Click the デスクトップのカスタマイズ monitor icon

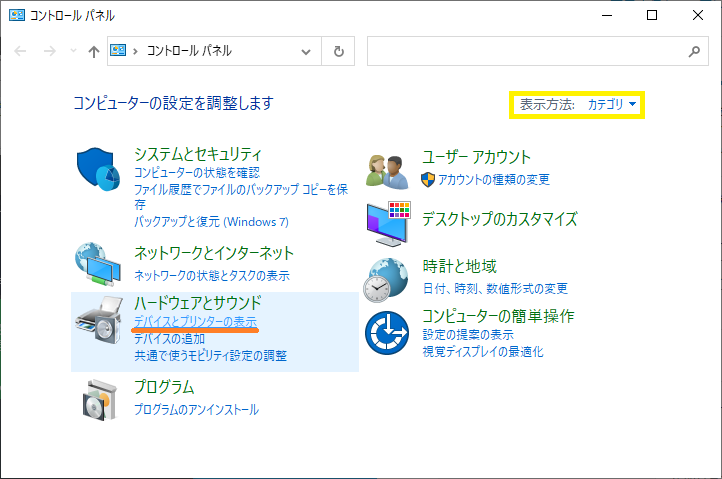389,223
